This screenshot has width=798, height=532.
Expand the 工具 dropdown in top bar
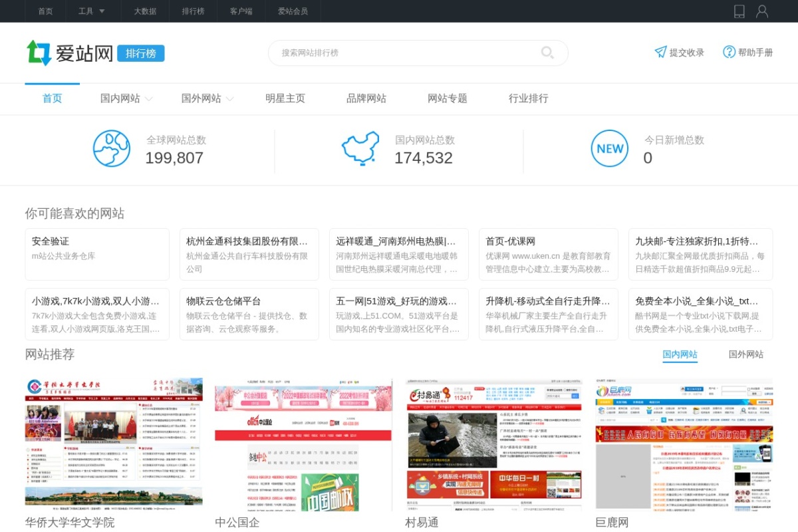pyautogui.click(x=92, y=11)
